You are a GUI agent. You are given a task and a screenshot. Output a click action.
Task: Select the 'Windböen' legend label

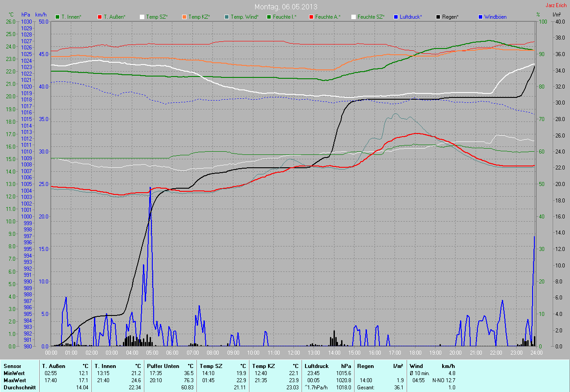click(495, 17)
